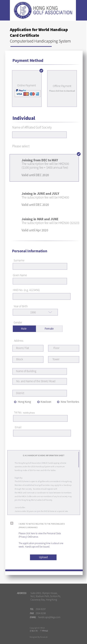
Task: Click the PayPal logo in Online Payment
Action: (x=21, y=90)
